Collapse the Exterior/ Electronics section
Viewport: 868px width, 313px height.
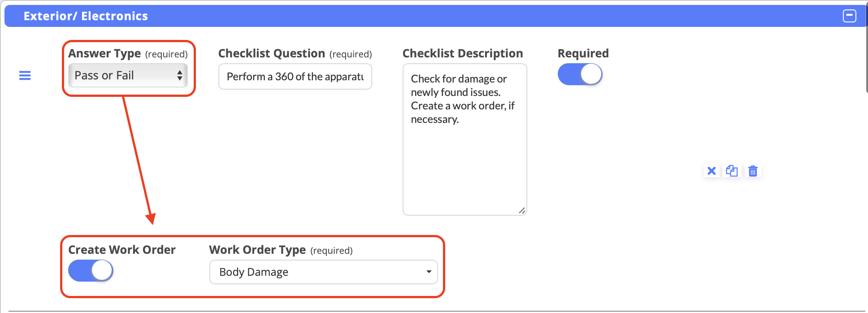click(849, 16)
